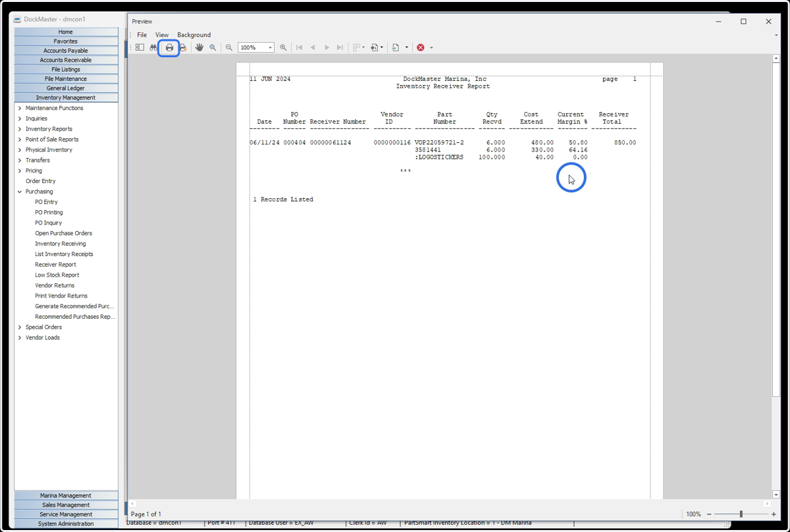Click the Zoom Out toolbar icon
The height and width of the screenshot is (532, 790).
click(229, 47)
